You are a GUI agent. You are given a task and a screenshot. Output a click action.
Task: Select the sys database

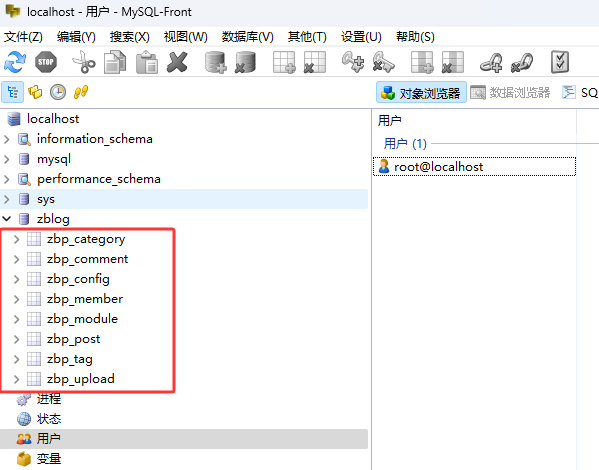[x=46, y=199]
